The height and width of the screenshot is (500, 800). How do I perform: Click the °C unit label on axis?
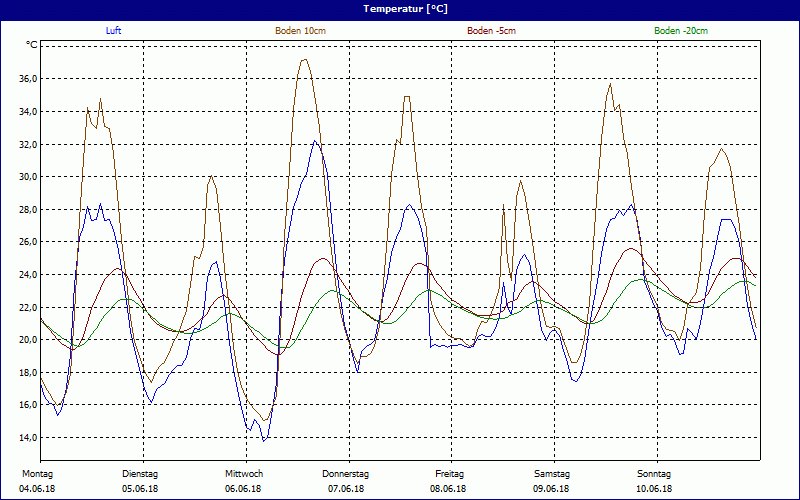32,45
